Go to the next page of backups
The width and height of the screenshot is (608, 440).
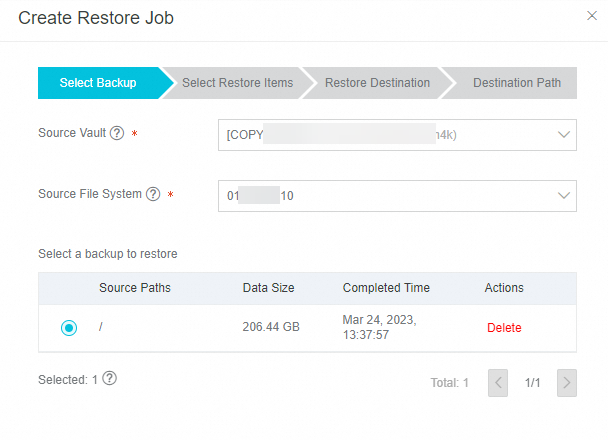tap(567, 382)
